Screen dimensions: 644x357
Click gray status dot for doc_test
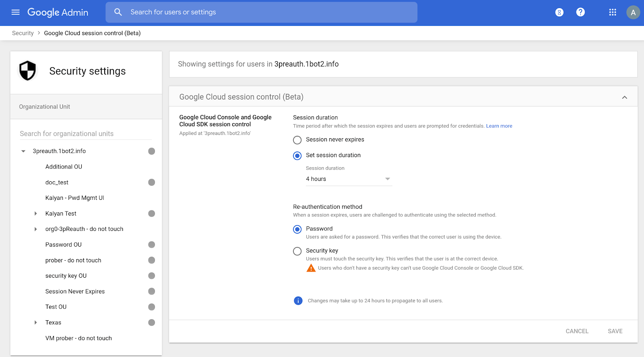click(x=152, y=182)
